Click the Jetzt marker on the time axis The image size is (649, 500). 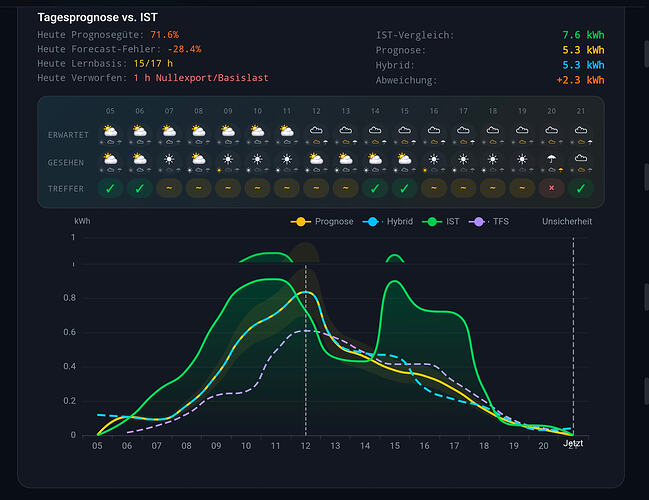[573, 443]
